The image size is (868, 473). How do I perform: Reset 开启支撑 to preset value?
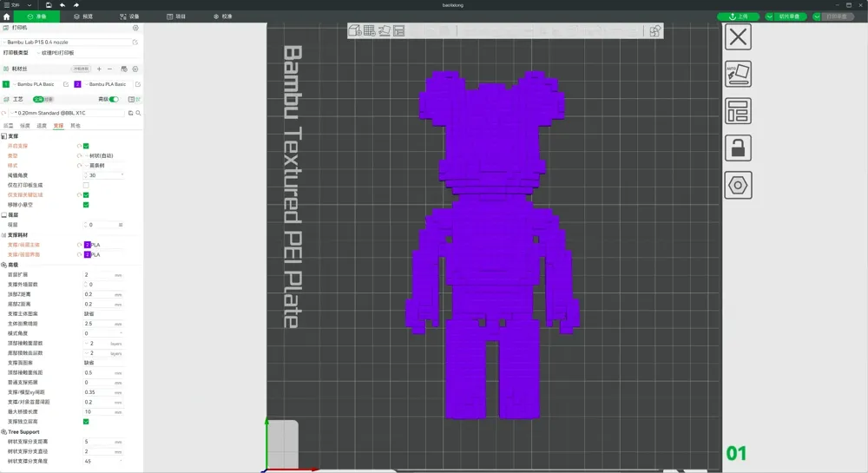pyautogui.click(x=79, y=146)
